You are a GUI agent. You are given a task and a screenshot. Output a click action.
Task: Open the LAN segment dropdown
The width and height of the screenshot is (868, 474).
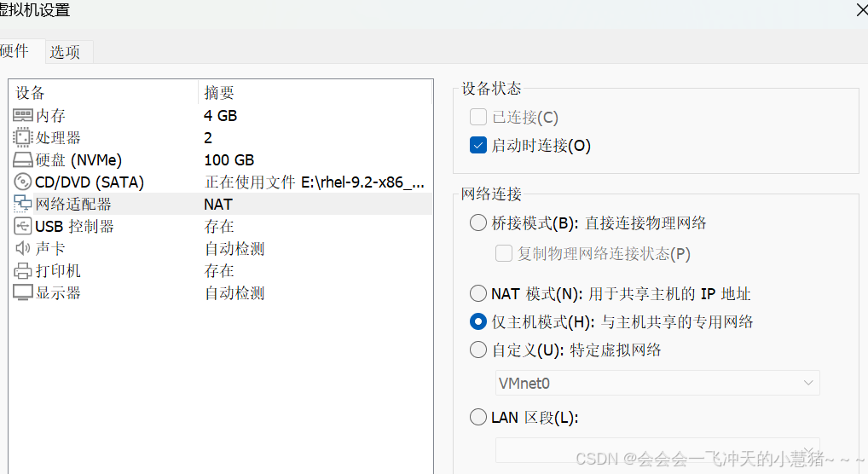pos(657,449)
